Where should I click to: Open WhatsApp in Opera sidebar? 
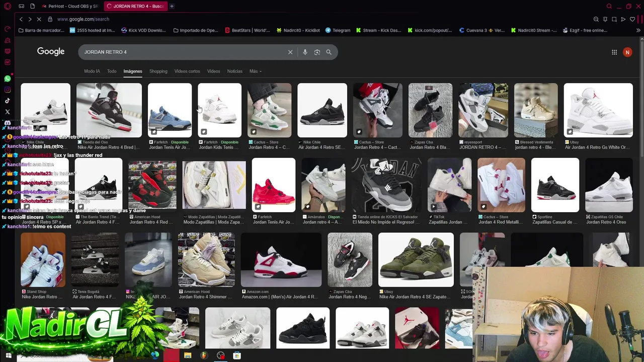8,78
